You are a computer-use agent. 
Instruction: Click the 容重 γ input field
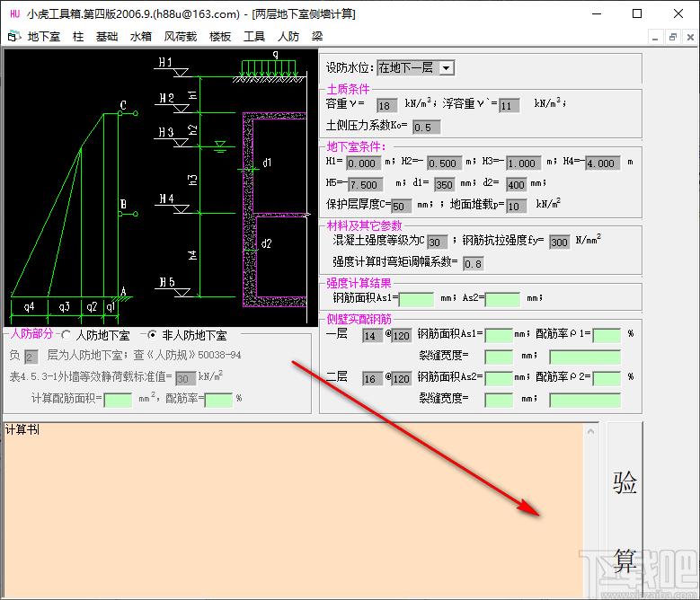[x=386, y=106]
